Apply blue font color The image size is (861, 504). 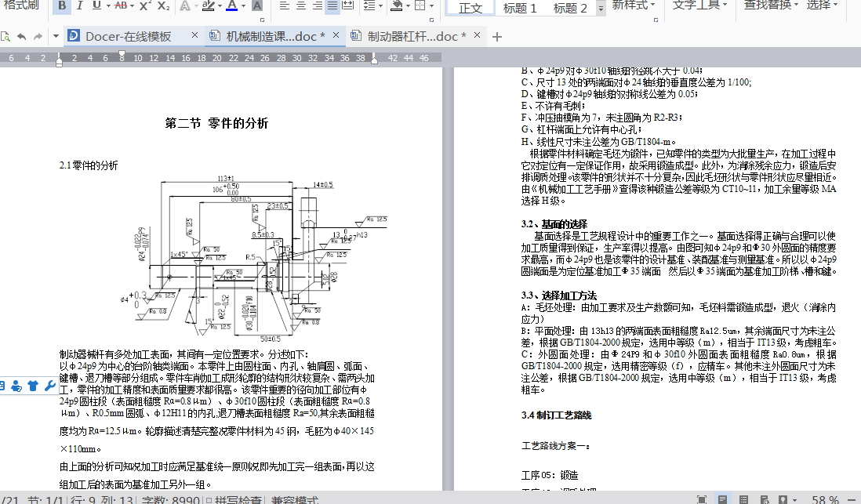pyautogui.click(x=232, y=6)
